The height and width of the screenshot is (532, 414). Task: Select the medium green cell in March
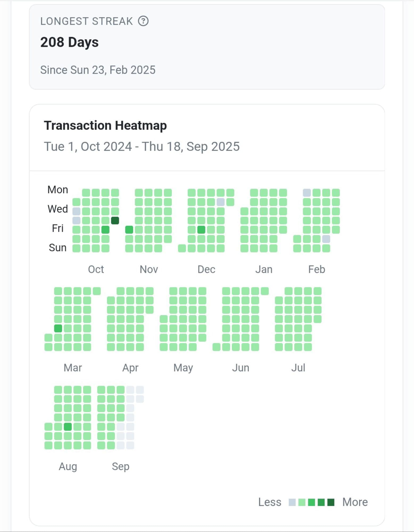click(x=58, y=328)
